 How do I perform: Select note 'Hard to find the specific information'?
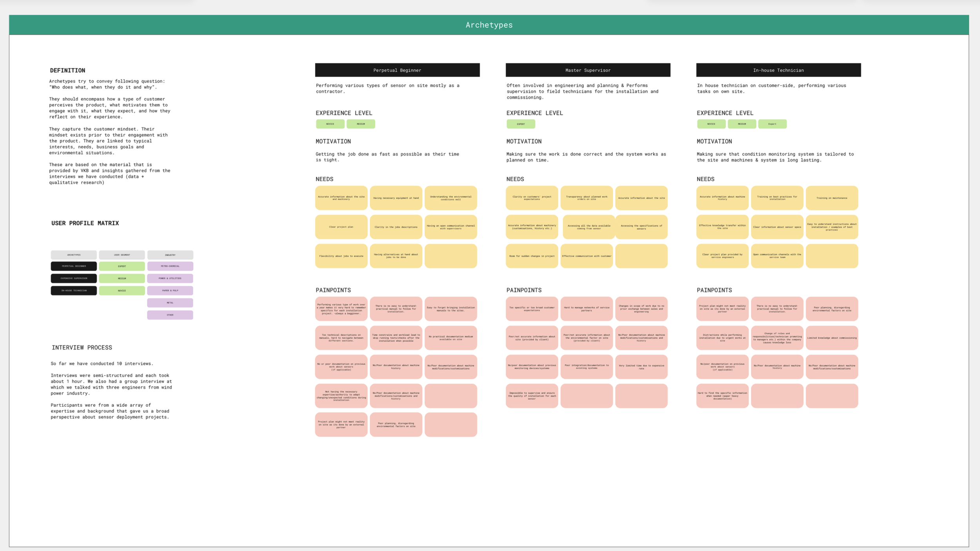(x=722, y=396)
